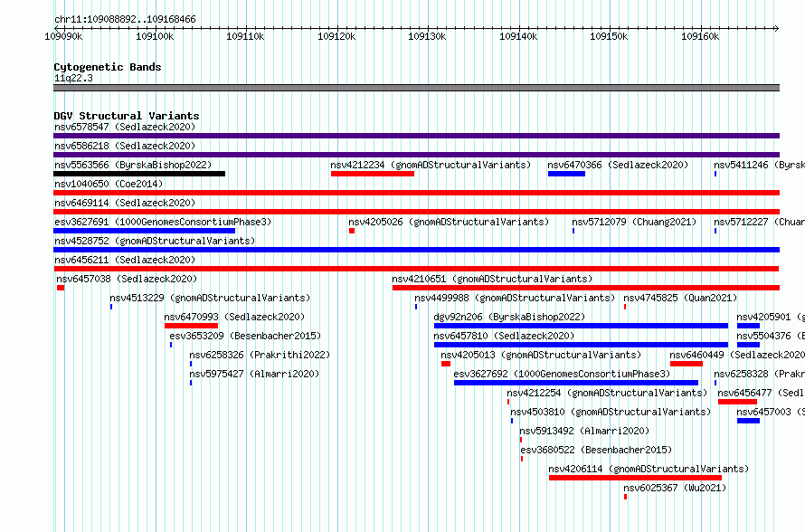This screenshot has height=532, width=805.
Task: Click the 109100k ruler mark
Action: point(155,36)
